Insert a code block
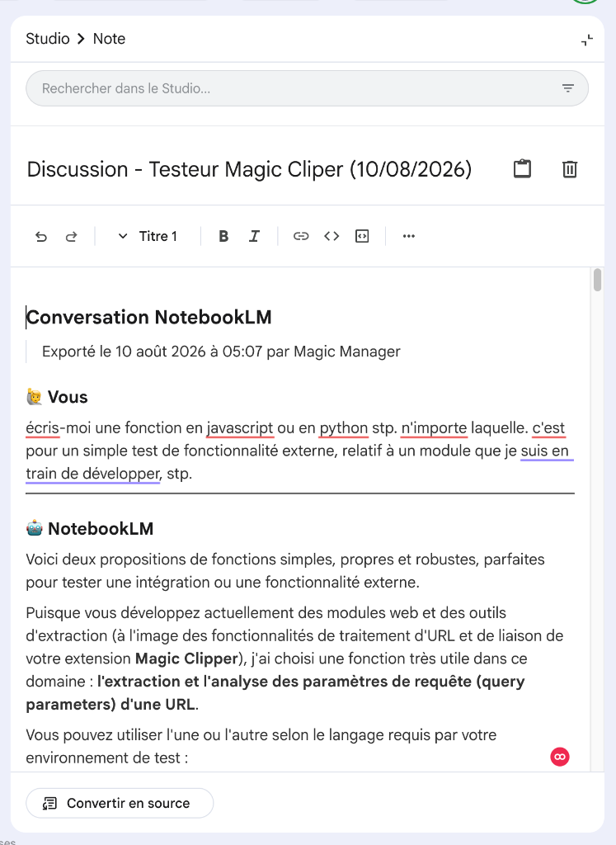The height and width of the screenshot is (845, 616). coord(362,236)
